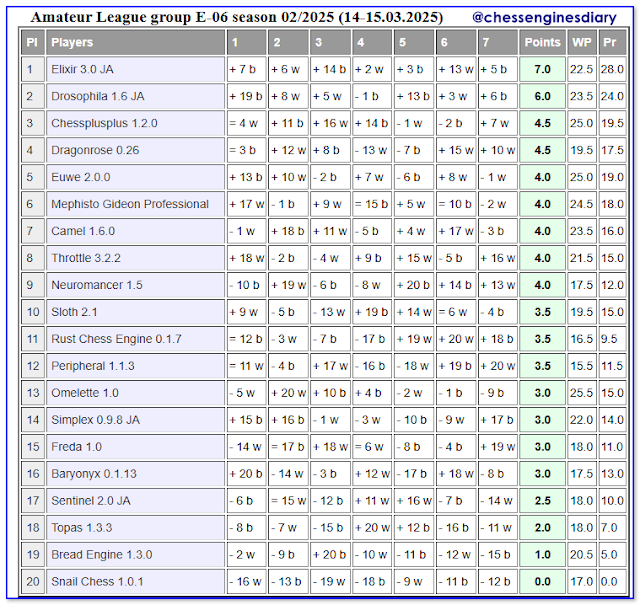This screenshot has height=605, width=640.
Task: Click Bread Engine round 3 result + 20 b
Action: pos(330,554)
